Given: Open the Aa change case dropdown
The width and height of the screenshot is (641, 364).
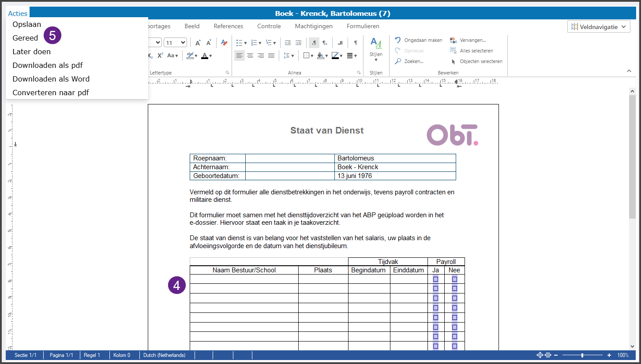Looking at the screenshot, I should click(x=172, y=56).
